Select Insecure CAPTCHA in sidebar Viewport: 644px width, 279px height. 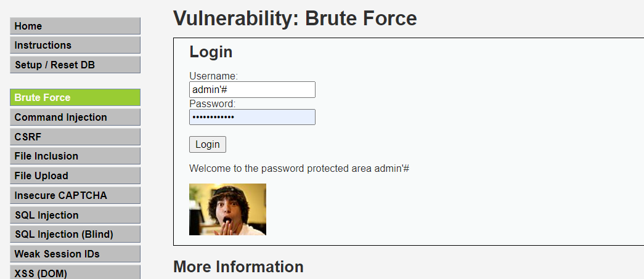coord(75,195)
